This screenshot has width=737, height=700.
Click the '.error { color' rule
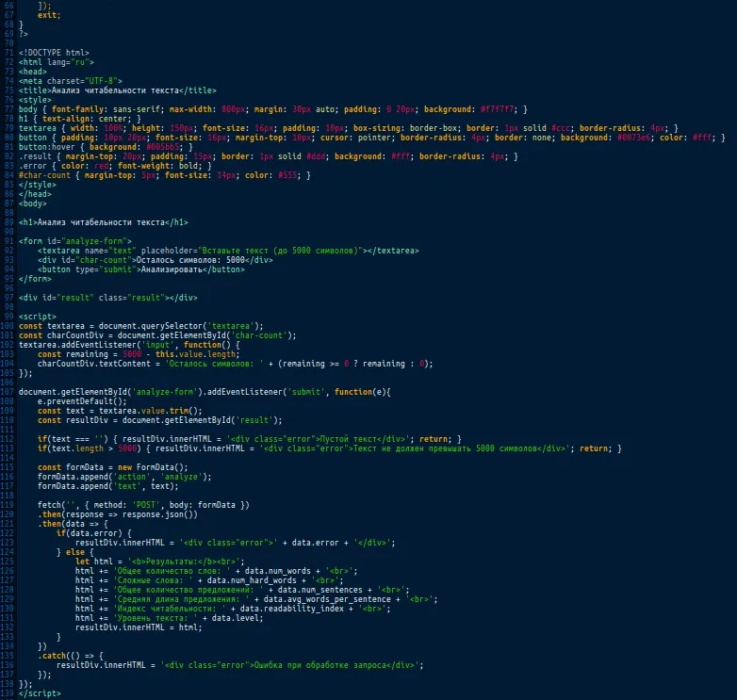point(115,166)
